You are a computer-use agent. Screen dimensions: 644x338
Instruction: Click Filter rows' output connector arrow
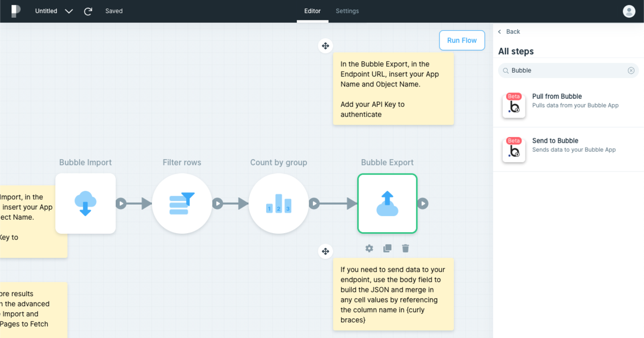[x=218, y=204]
